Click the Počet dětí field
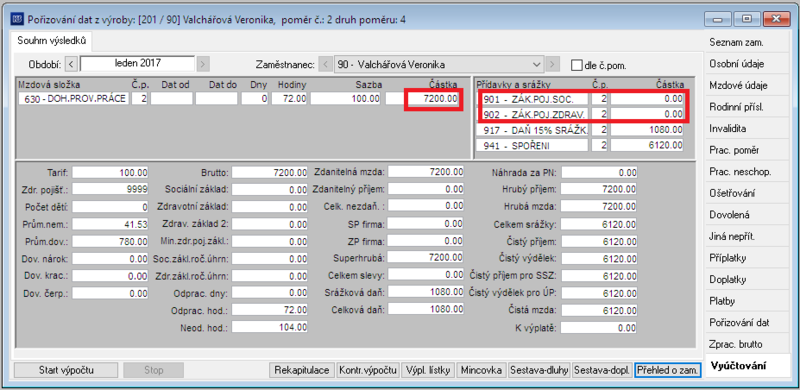This screenshot has width=800, height=390. (110, 207)
